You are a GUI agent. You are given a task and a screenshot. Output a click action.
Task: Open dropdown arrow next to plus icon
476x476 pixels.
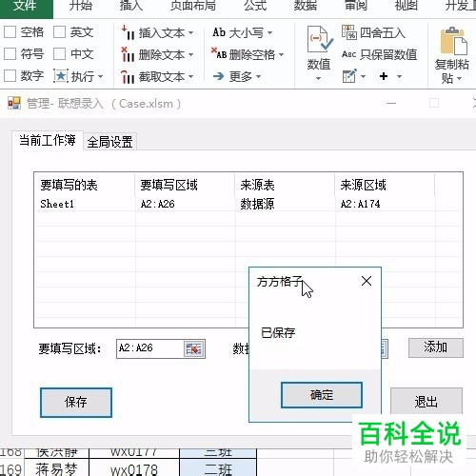point(400,76)
